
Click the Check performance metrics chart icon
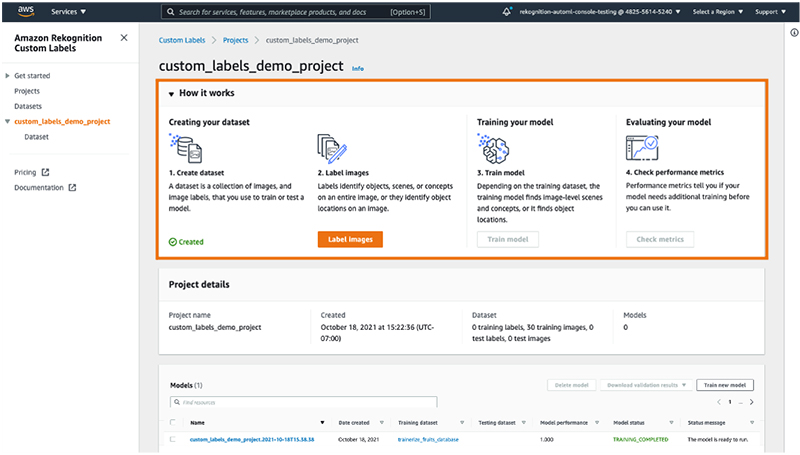pos(642,148)
